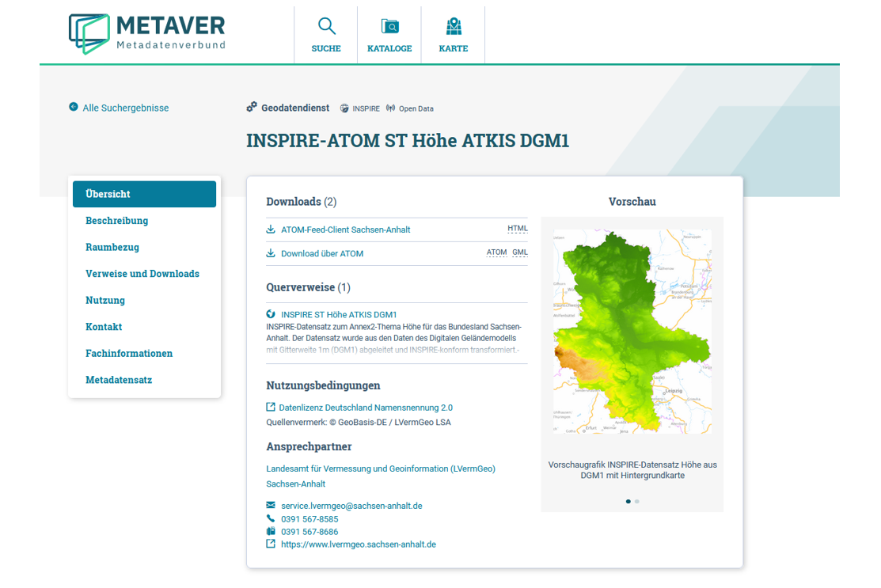Click the Sachsen-Anhalt elevation map preview

[x=632, y=332]
